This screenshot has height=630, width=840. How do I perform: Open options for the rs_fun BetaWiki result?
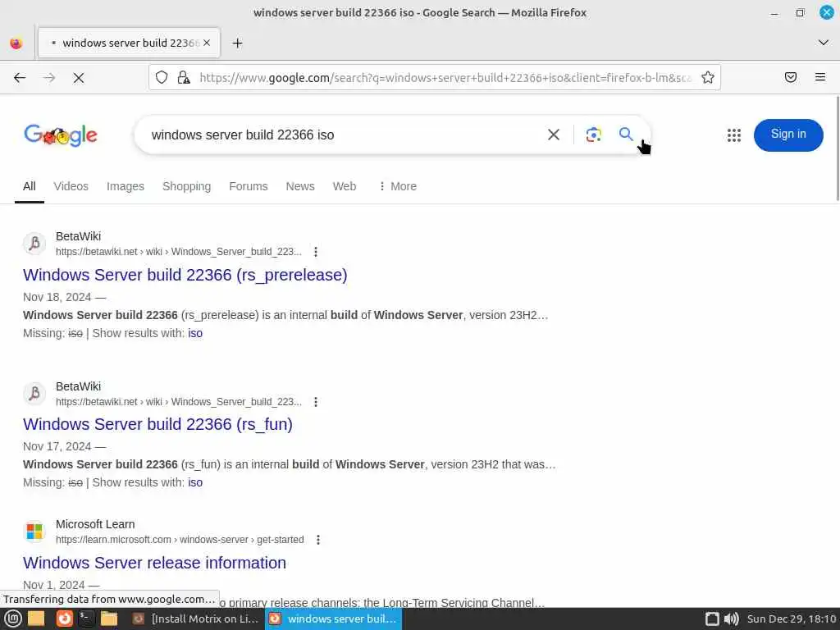click(x=316, y=402)
